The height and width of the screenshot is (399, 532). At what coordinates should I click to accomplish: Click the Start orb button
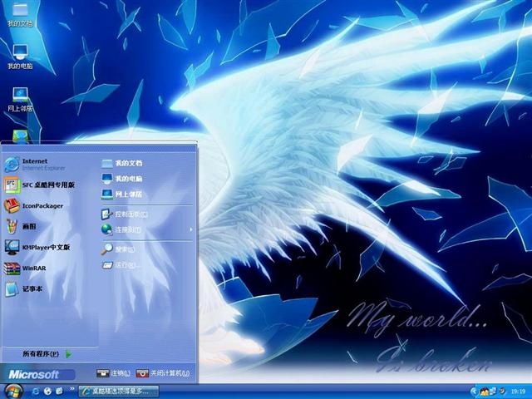(13, 391)
